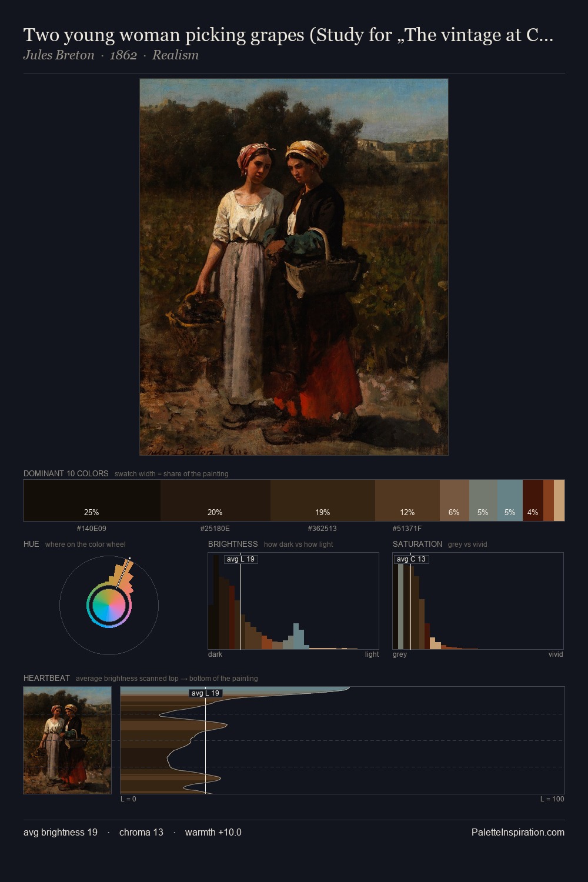The width and height of the screenshot is (588, 882).
Task: Click the SATURATION section heading
Action: [x=417, y=544]
